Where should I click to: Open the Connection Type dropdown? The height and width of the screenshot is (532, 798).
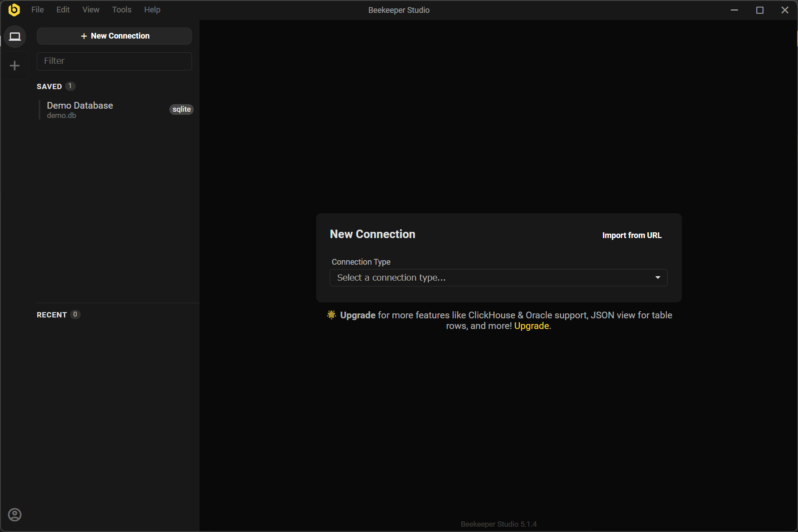pos(499,278)
